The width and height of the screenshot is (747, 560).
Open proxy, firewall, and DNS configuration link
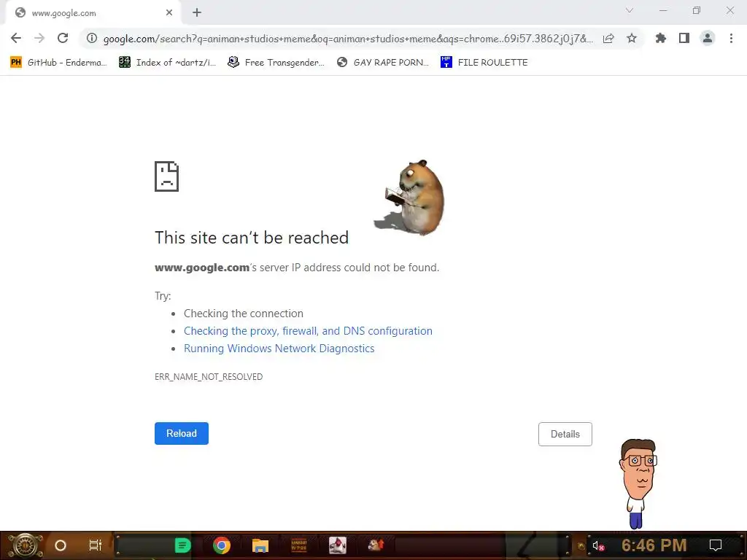308,331
